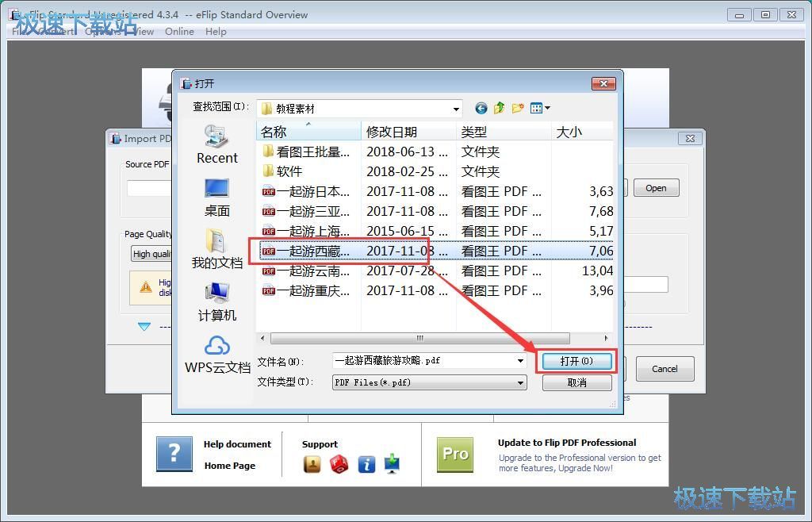Screen dimensions: 812x522
Task: Click the 打开(O) button
Action: pos(576,361)
